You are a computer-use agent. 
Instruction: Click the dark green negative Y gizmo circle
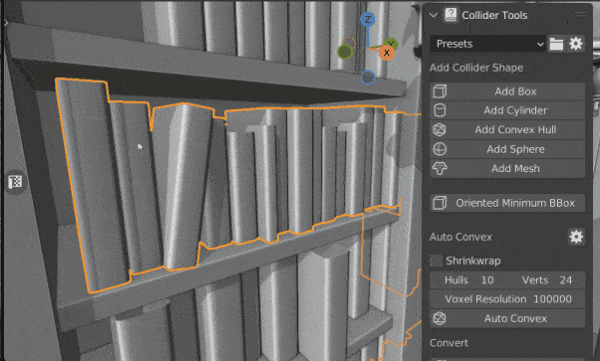pos(345,52)
